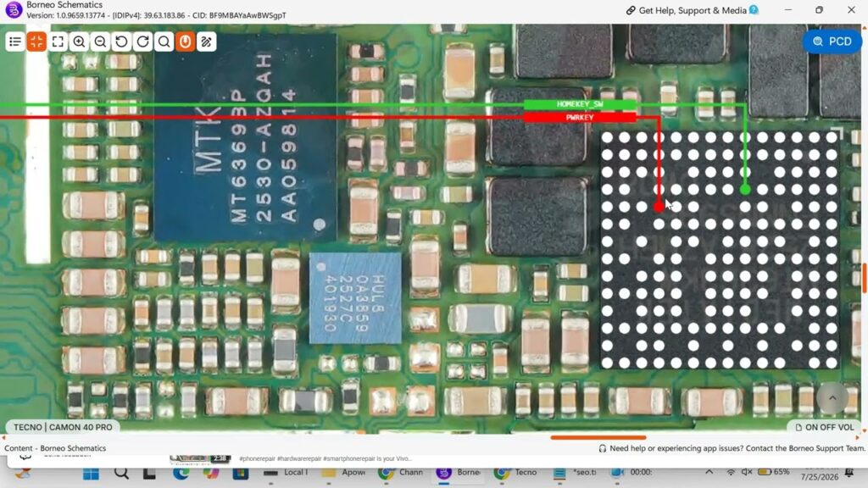Click the green HOMEKEY_SW ball pad

745,190
